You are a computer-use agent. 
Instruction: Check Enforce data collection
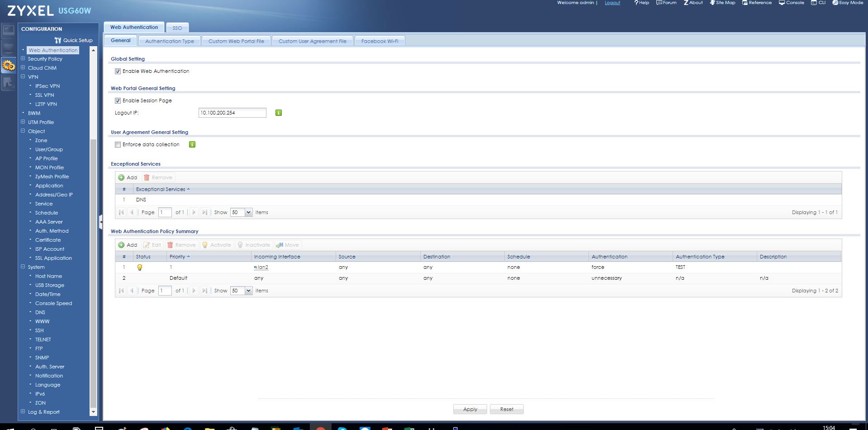click(118, 144)
